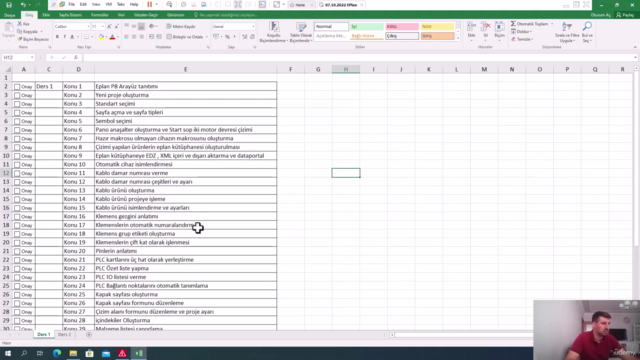
Task: Align cell text to the right
Action: [141, 37]
